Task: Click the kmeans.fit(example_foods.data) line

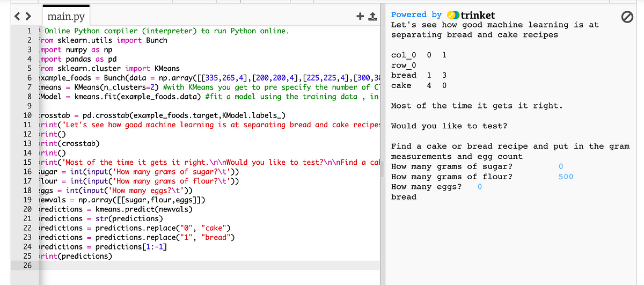Action: point(209,97)
